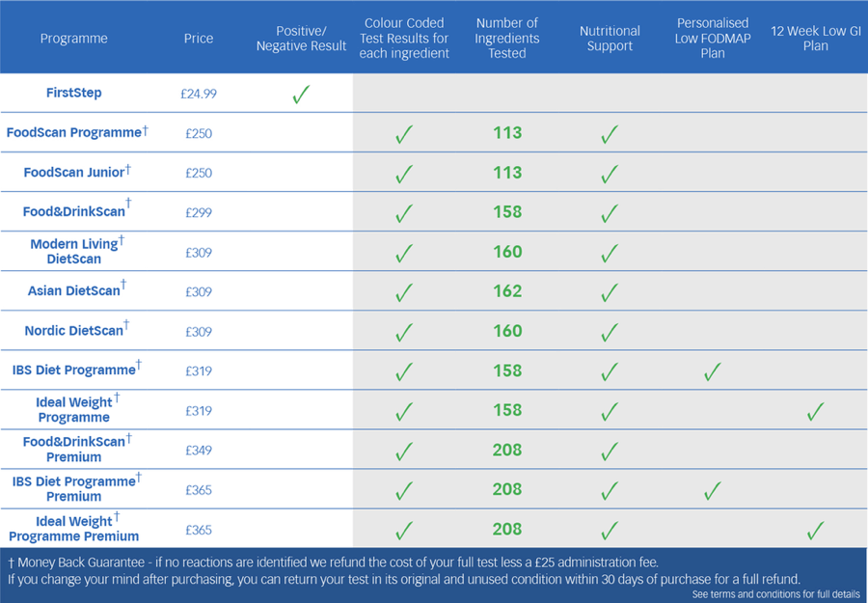
Task: Open the FirstStep programme link
Action: 73,93
